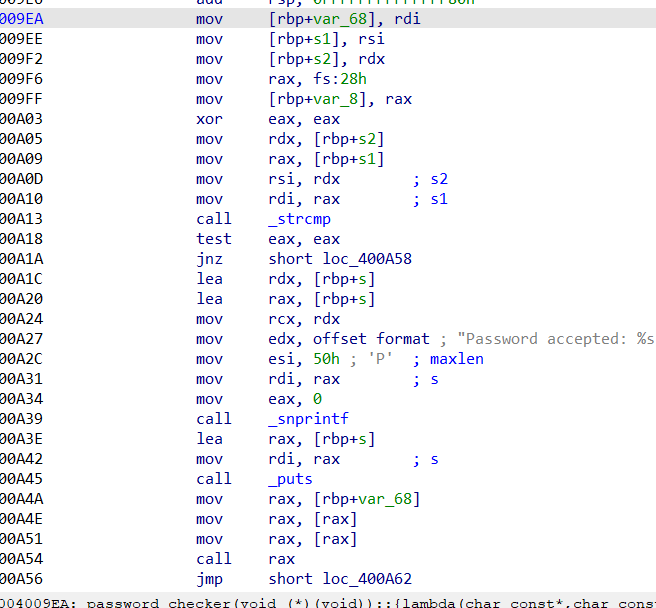The width and height of the screenshot is (656, 608).
Task: Select rsi register at 009EE
Action: [x=372, y=39]
